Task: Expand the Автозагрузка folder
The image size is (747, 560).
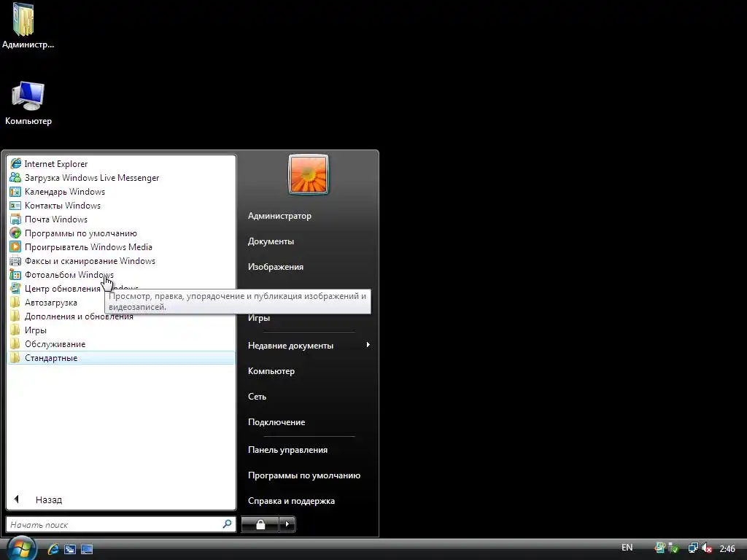Action: pyautogui.click(x=50, y=303)
